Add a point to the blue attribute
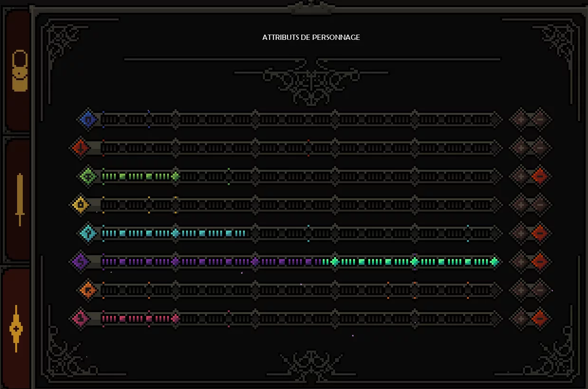 pos(520,120)
